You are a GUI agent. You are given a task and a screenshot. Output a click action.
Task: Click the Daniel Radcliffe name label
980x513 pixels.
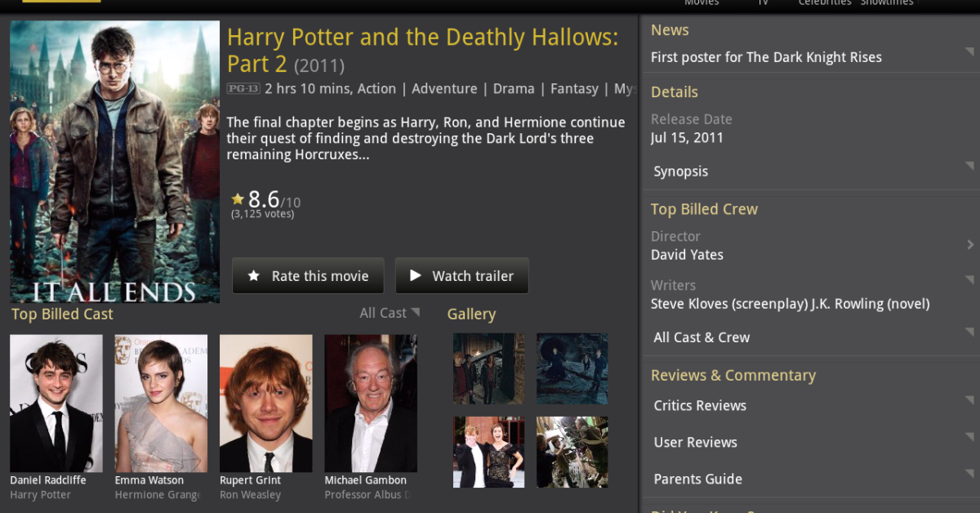[48, 480]
